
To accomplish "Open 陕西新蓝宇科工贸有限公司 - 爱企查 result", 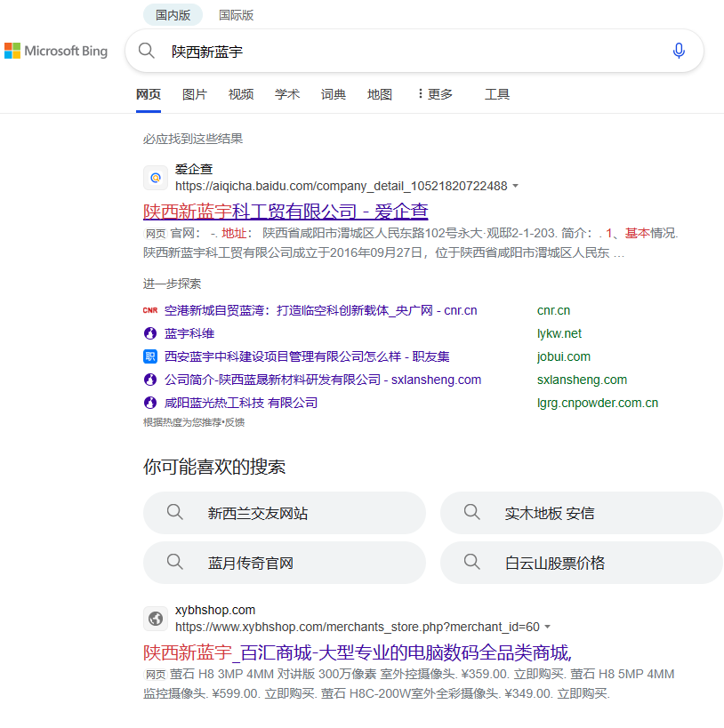I will (286, 212).
